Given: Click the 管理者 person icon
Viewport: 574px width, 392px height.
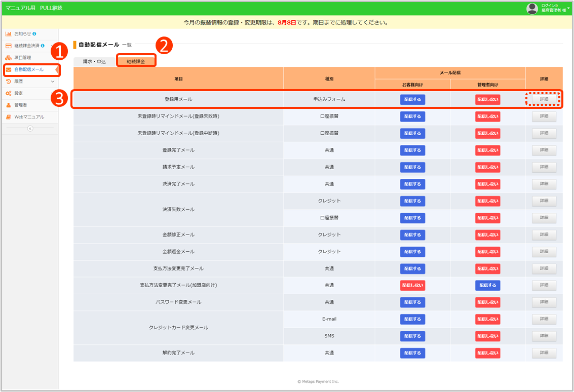Looking at the screenshot, I should (8, 105).
